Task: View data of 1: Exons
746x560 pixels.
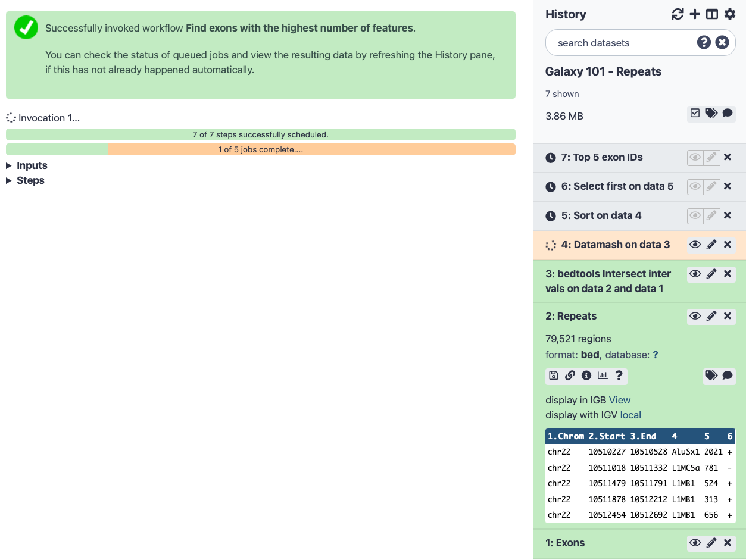Action: 695,543
